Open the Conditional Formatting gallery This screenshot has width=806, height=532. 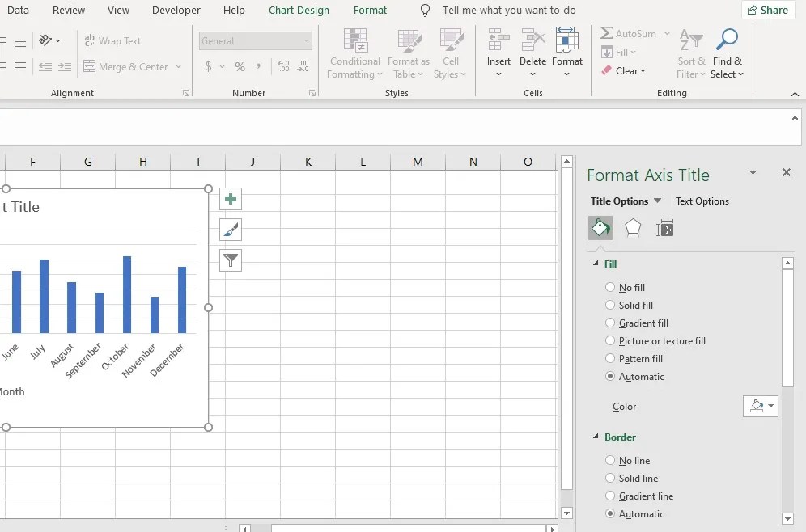click(354, 53)
